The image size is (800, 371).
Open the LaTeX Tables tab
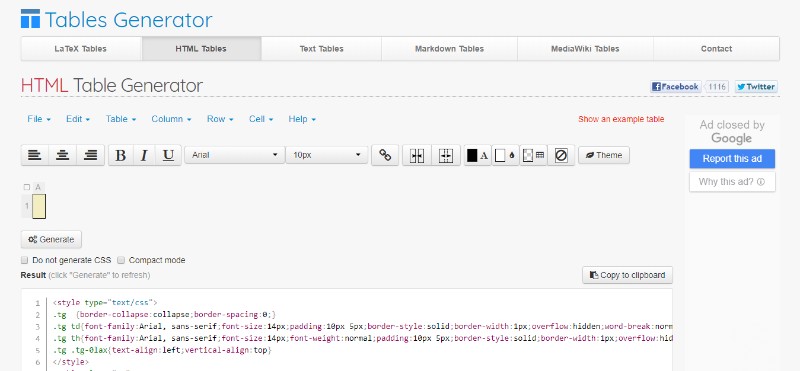click(81, 49)
